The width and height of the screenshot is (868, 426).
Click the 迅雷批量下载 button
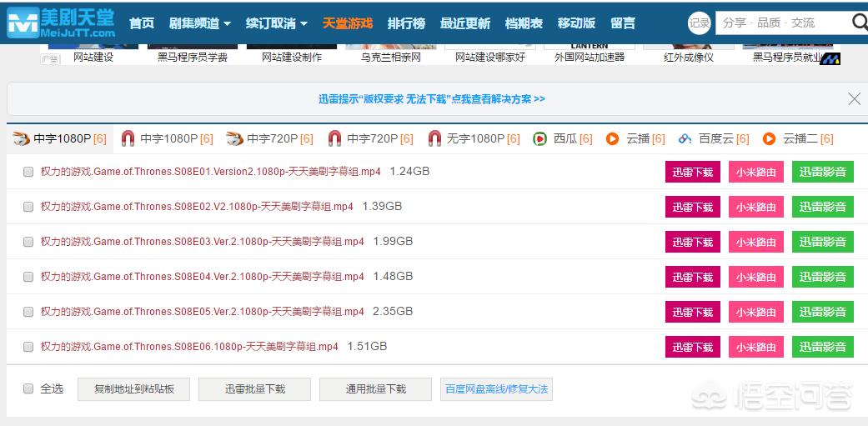[x=254, y=389]
